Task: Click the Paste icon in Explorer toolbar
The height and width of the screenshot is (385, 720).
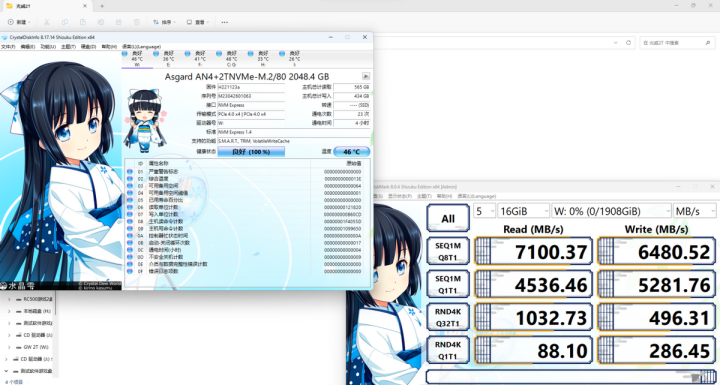Action: point(83,22)
